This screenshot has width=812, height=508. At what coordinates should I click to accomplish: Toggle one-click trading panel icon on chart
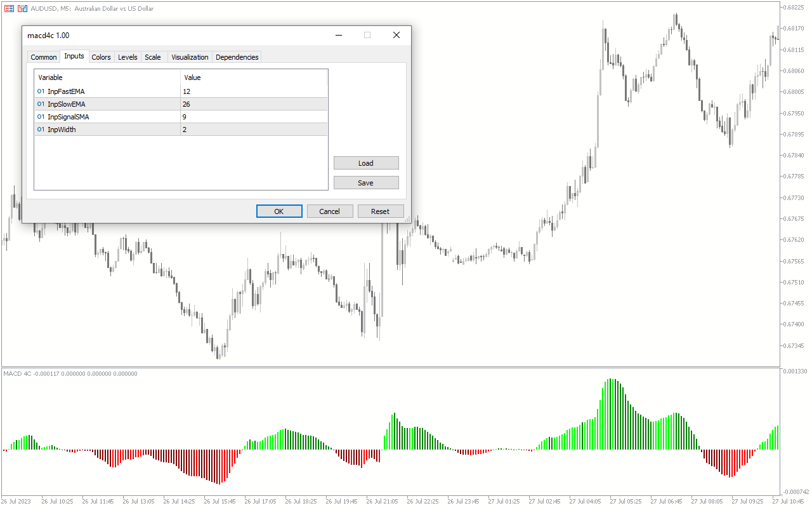tap(22, 9)
